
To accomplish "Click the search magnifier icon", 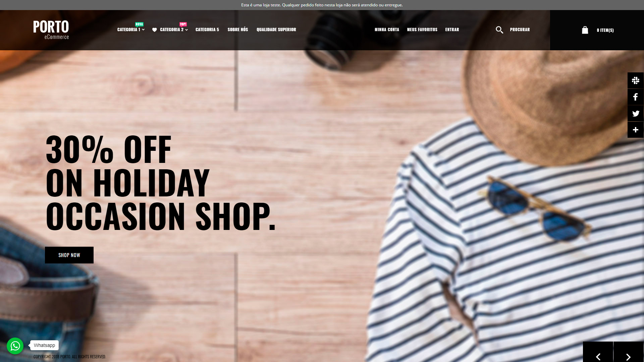I will pos(499,30).
